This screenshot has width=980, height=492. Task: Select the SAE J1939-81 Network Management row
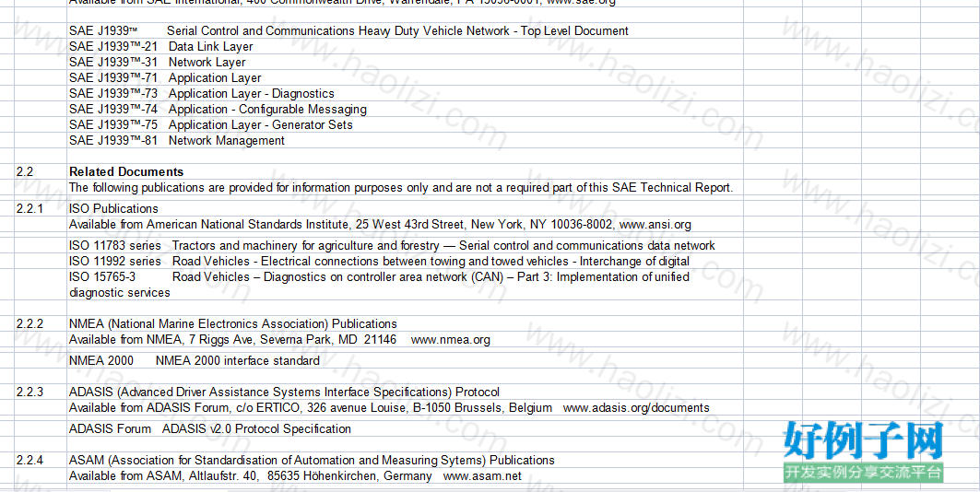(177, 140)
